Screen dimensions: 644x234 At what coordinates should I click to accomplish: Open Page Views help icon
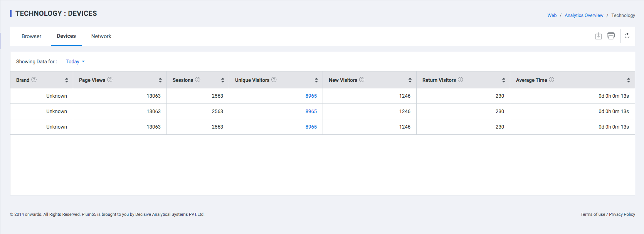tap(110, 80)
